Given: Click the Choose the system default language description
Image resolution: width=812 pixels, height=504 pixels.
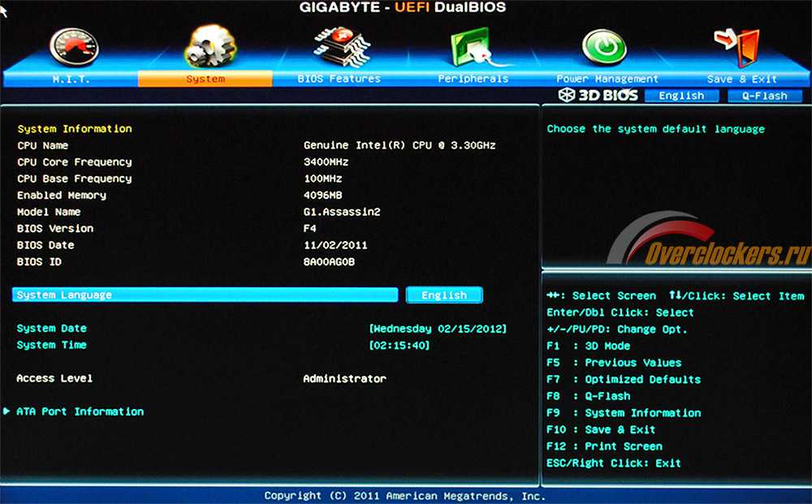Looking at the screenshot, I should 655,129.
